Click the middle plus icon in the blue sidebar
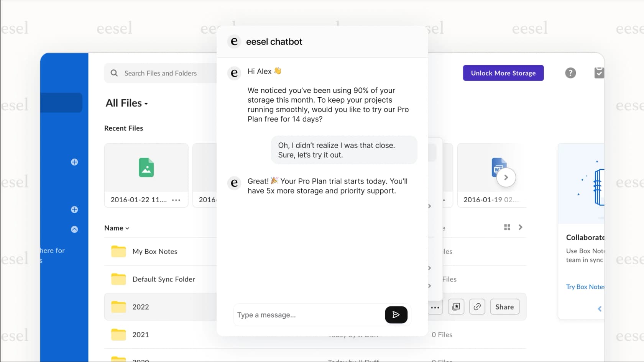 pyautogui.click(x=74, y=210)
